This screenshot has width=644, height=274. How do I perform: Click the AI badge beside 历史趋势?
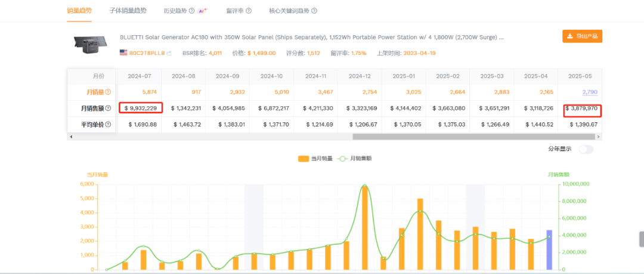point(202,11)
